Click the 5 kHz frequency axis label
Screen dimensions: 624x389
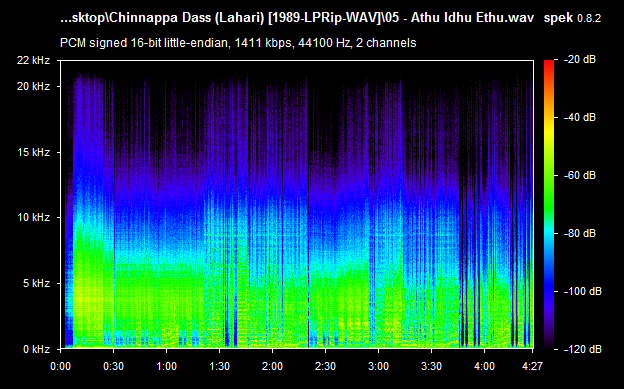[36, 283]
